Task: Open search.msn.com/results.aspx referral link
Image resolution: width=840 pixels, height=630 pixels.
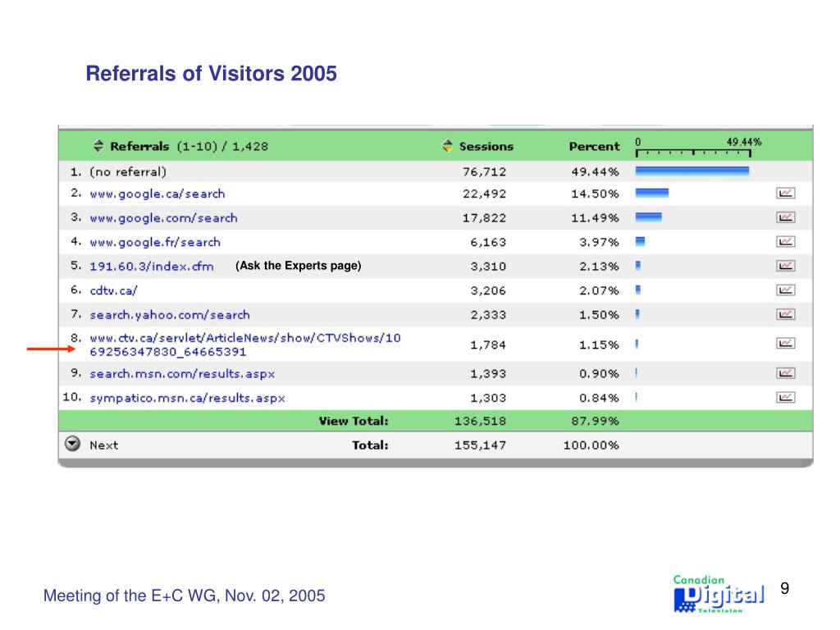Action: [182, 374]
